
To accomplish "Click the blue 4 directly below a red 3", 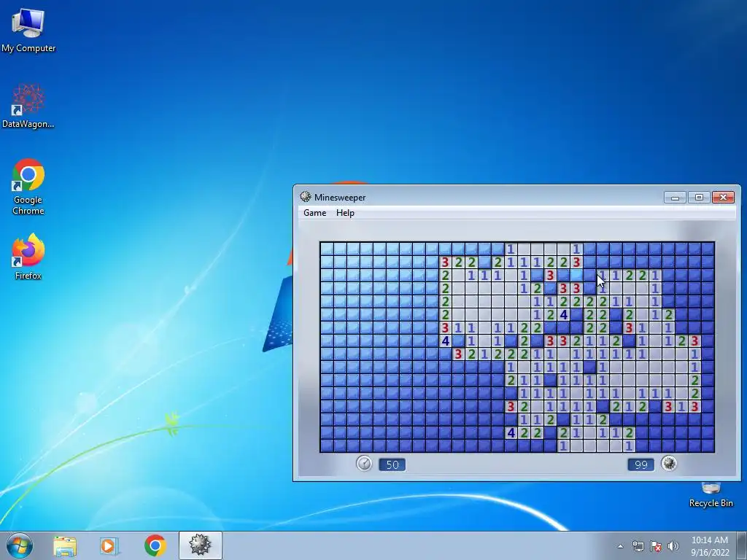I will [446, 341].
